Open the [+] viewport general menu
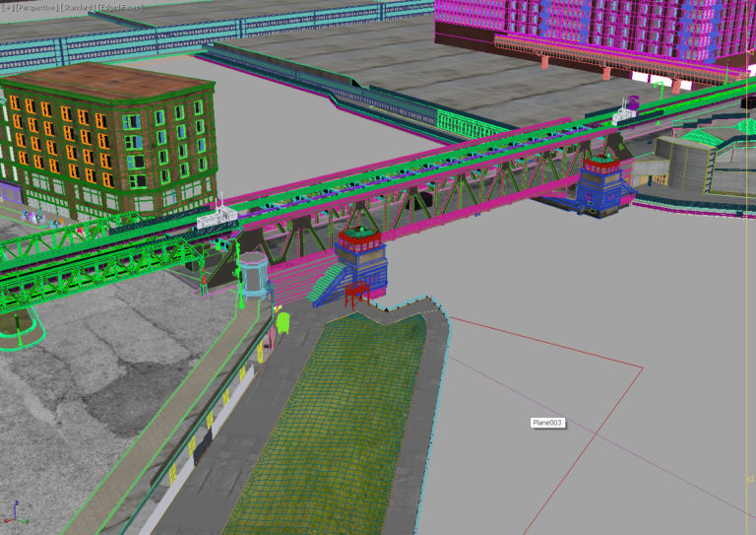Viewport: 756px width, 535px height. 7,7
